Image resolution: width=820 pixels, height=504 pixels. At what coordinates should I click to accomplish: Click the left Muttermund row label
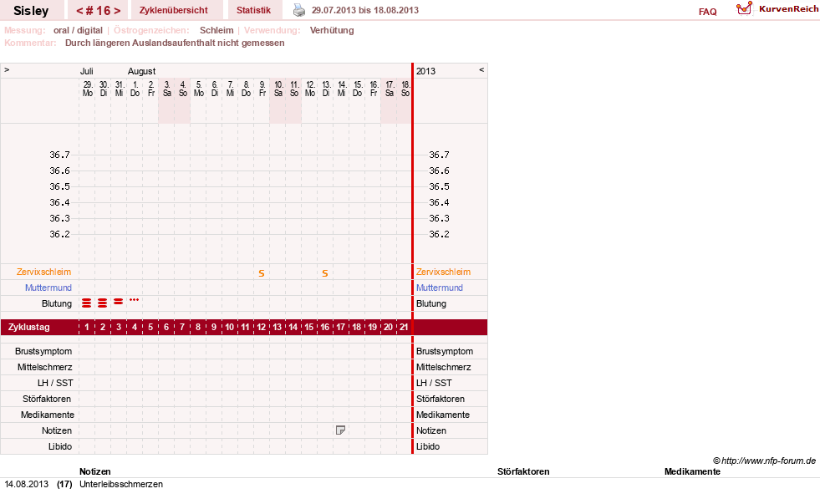[48, 288]
